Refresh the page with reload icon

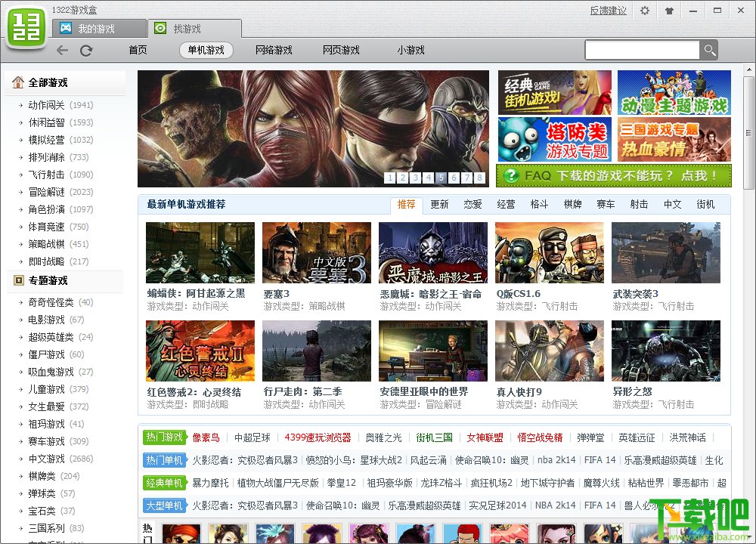point(86,51)
